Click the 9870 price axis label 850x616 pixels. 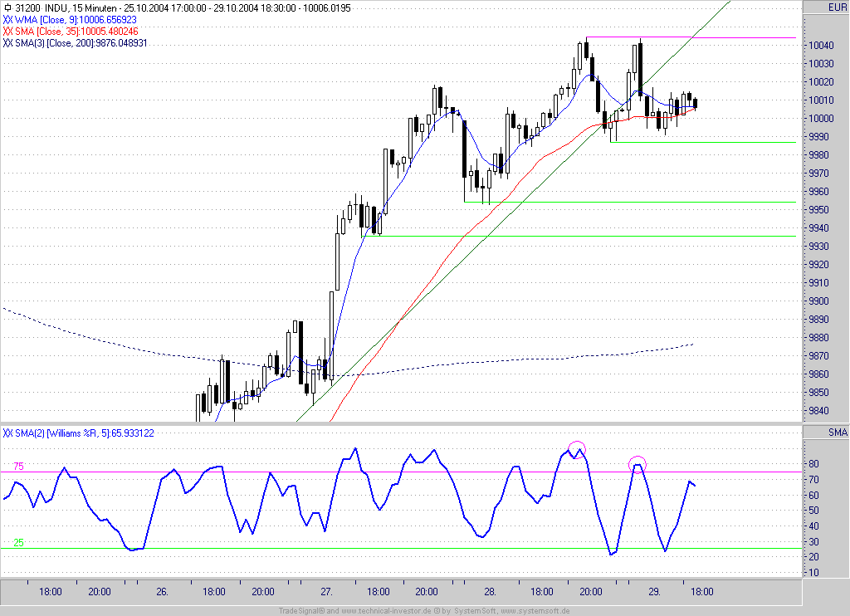[x=819, y=355]
